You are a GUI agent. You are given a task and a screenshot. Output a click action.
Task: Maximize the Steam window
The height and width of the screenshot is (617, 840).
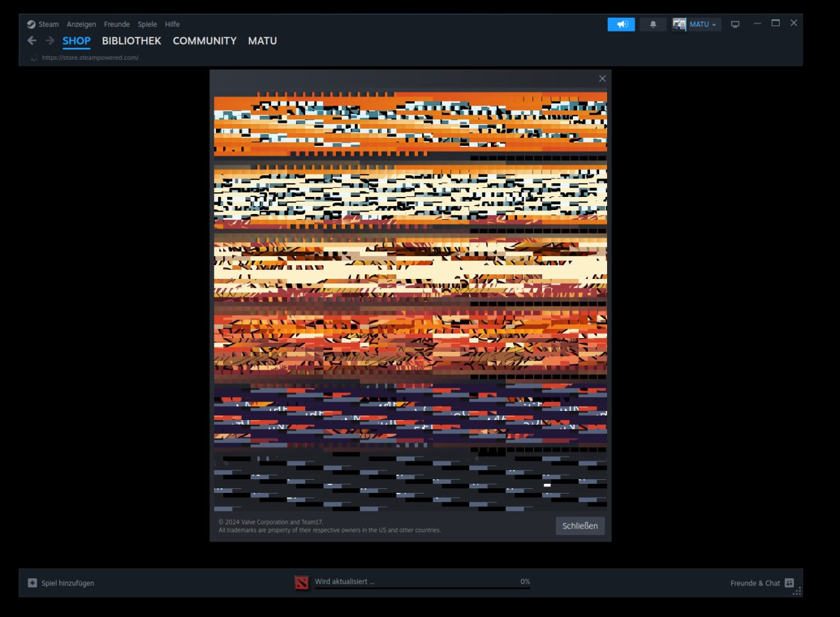click(x=775, y=23)
